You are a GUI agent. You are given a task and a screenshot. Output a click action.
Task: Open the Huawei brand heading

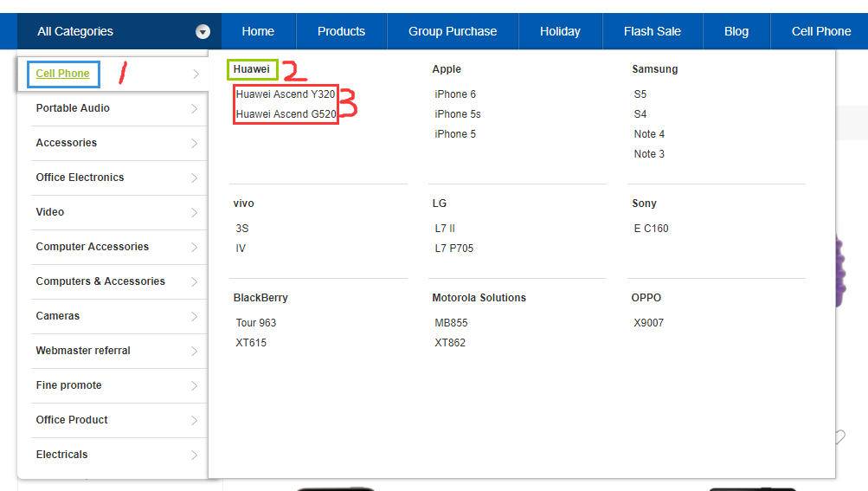pyautogui.click(x=251, y=69)
